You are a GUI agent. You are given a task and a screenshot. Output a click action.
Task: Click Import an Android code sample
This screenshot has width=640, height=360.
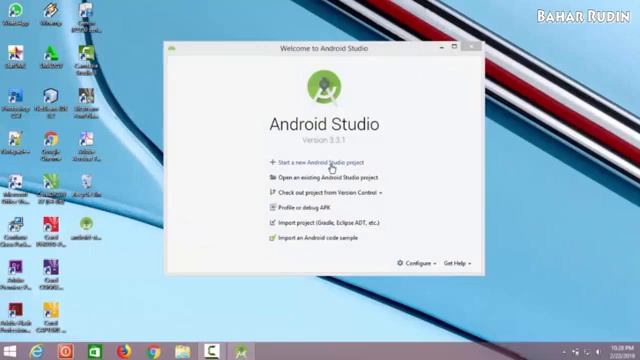(314, 238)
